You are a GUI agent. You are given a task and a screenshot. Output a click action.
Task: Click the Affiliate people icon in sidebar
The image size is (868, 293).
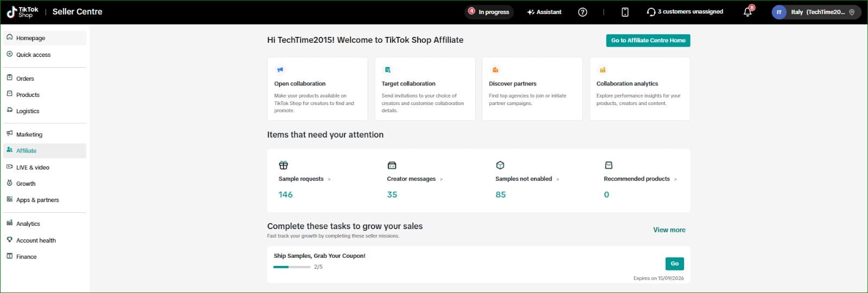(x=9, y=150)
